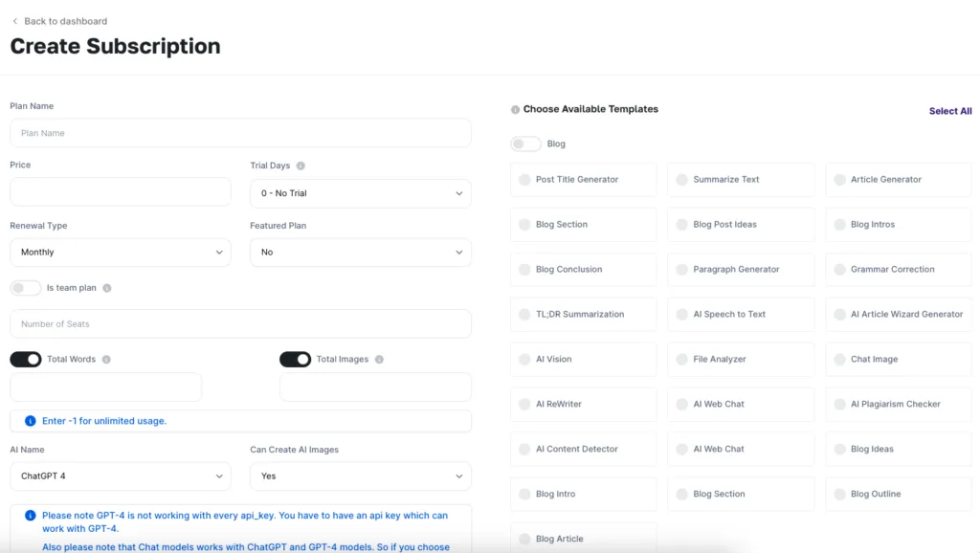Open the Trial Days dropdown
Image resolution: width=980 pixels, height=553 pixels.
361,193
